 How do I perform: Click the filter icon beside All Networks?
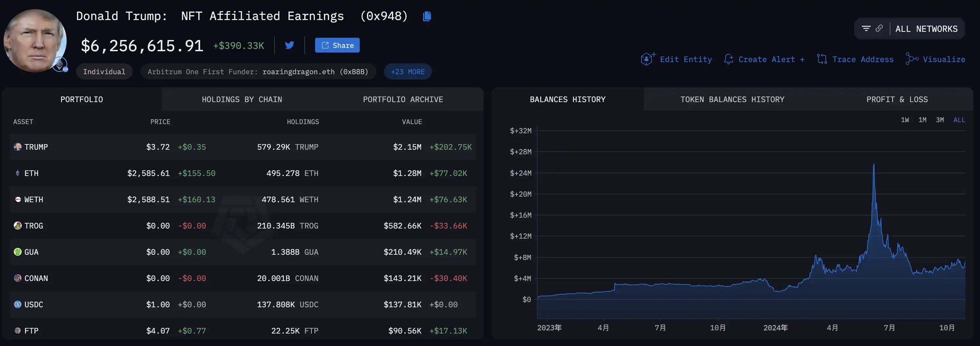point(866,29)
